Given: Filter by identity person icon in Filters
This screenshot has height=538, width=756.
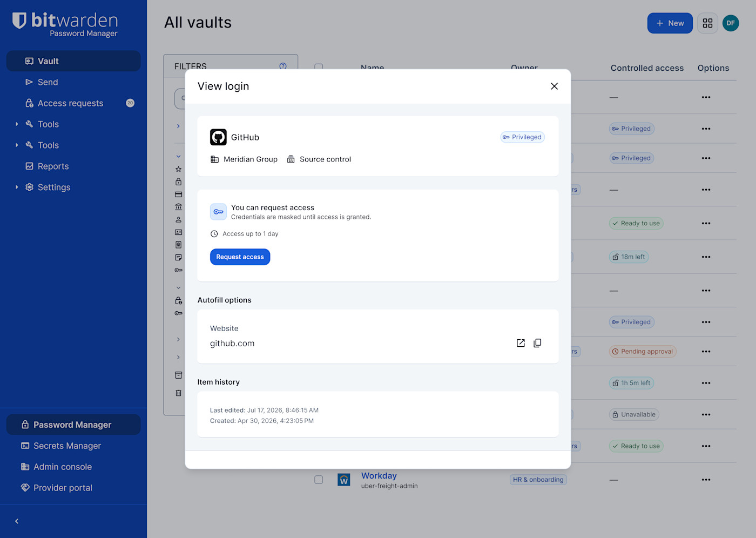Looking at the screenshot, I should pos(178,220).
